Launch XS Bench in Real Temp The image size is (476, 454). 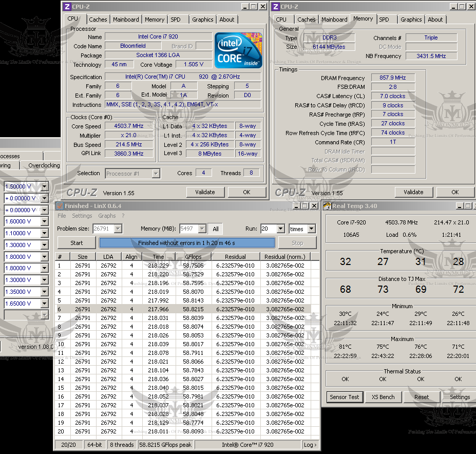[x=383, y=397]
